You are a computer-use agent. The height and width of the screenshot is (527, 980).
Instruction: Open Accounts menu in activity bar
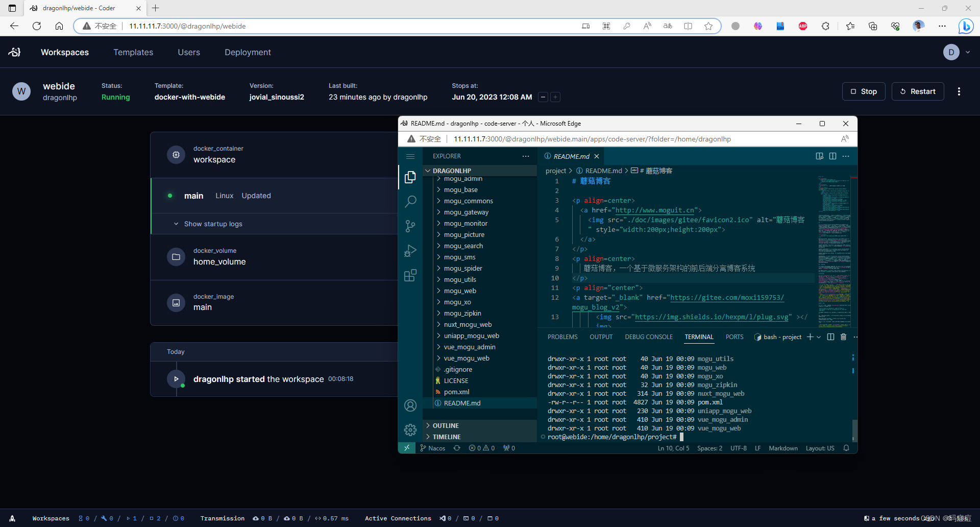[410, 405]
